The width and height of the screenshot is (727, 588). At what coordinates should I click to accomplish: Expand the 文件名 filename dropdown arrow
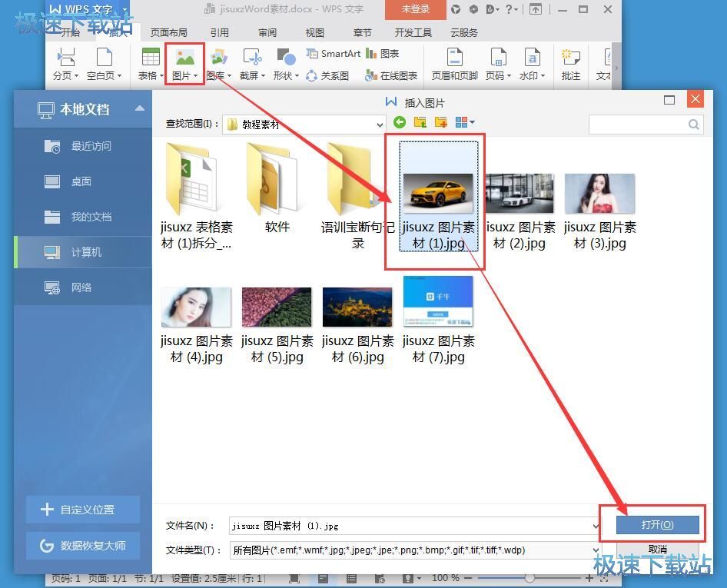[596, 526]
